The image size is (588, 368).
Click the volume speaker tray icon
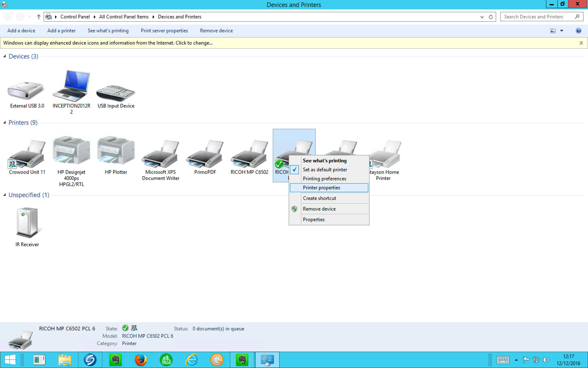(546, 360)
